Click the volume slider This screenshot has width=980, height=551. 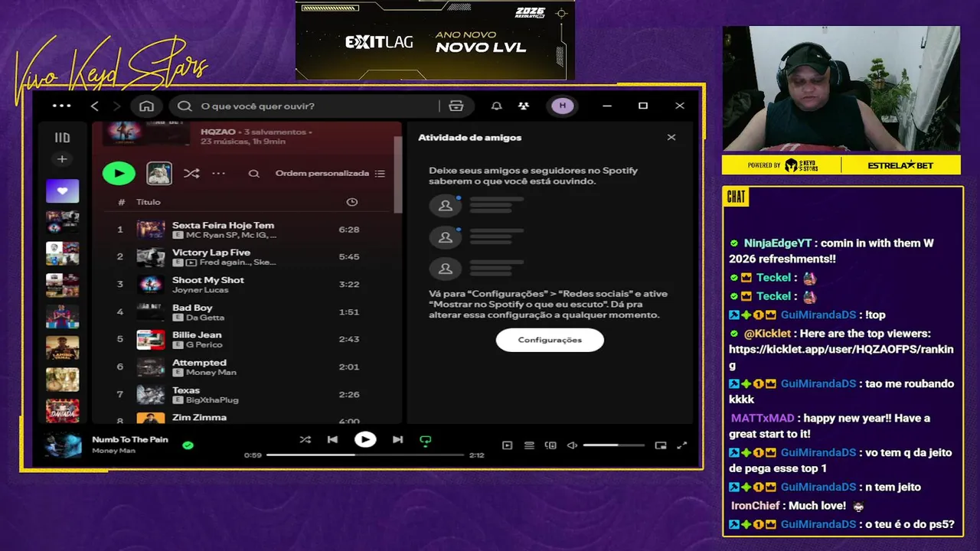(x=613, y=445)
